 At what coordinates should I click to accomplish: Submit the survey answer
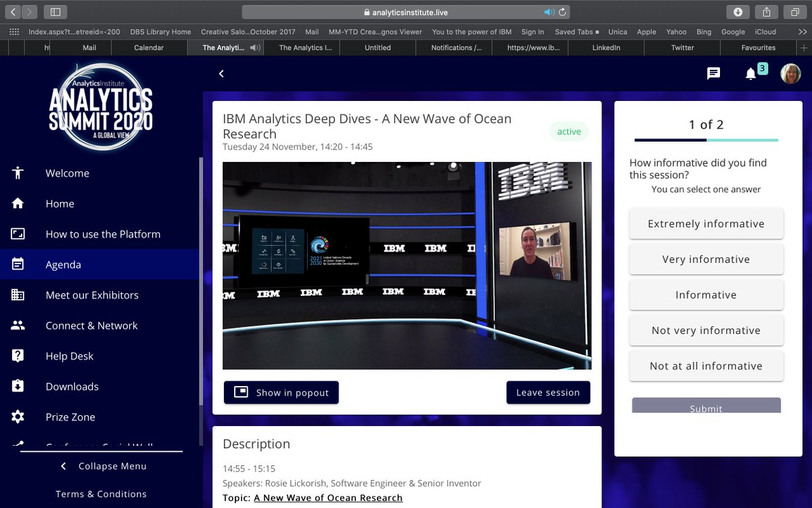706,406
